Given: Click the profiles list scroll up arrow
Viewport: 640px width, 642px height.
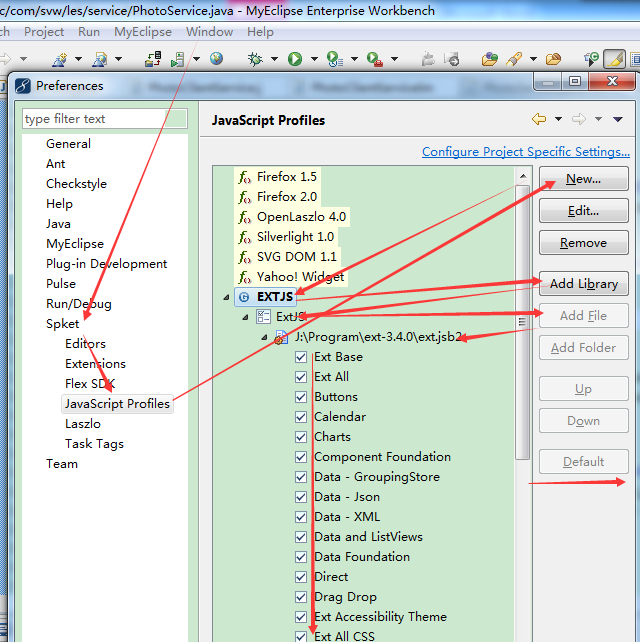Looking at the screenshot, I should 523,176.
